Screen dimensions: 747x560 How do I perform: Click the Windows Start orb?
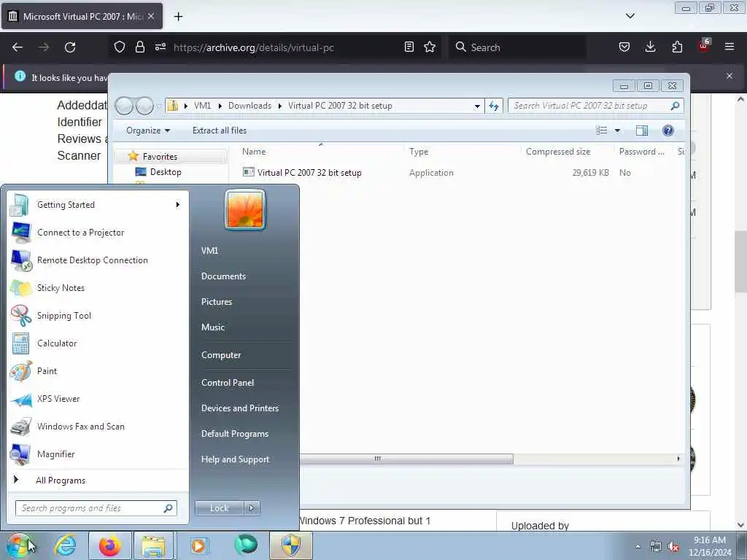pos(18,545)
